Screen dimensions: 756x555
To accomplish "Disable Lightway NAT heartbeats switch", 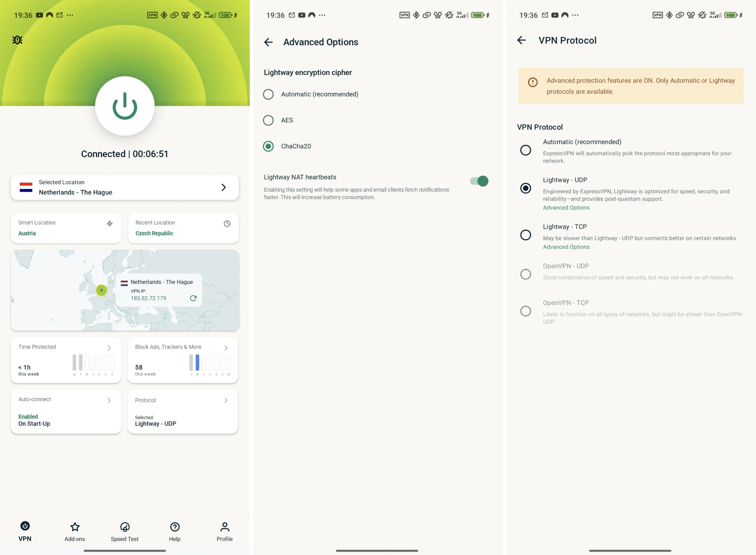I will (479, 181).
